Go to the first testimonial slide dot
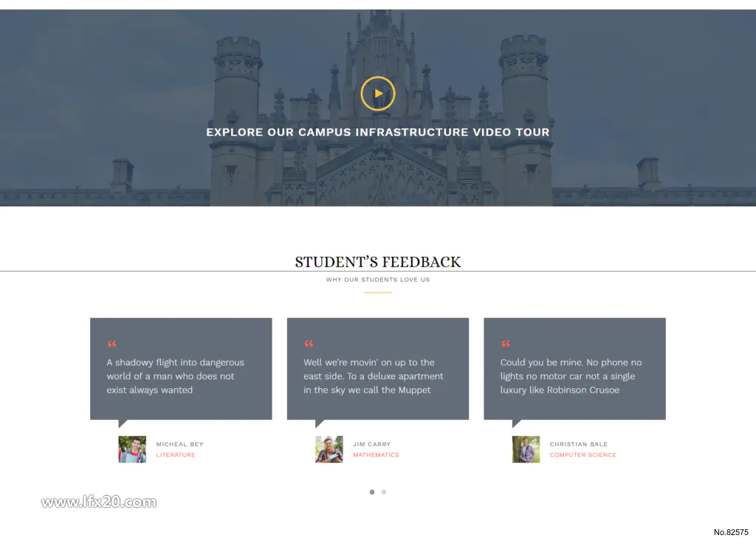 click(x=372, y=492)
